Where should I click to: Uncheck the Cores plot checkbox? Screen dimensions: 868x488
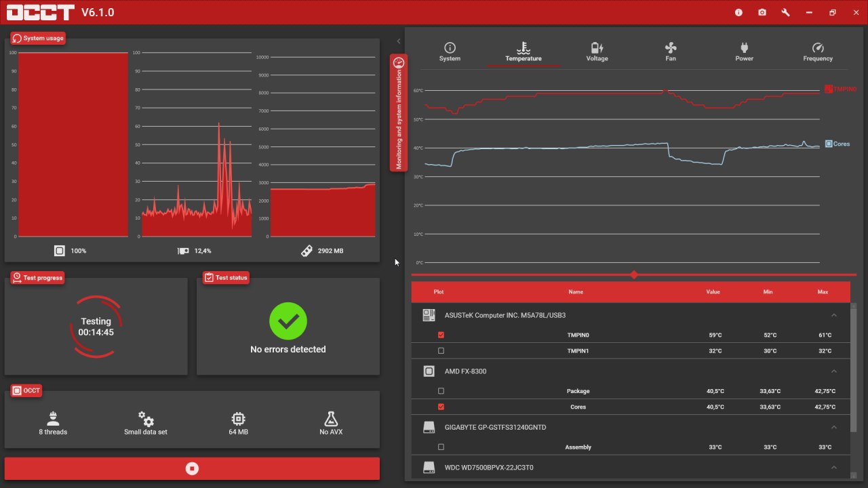[441, 407]
